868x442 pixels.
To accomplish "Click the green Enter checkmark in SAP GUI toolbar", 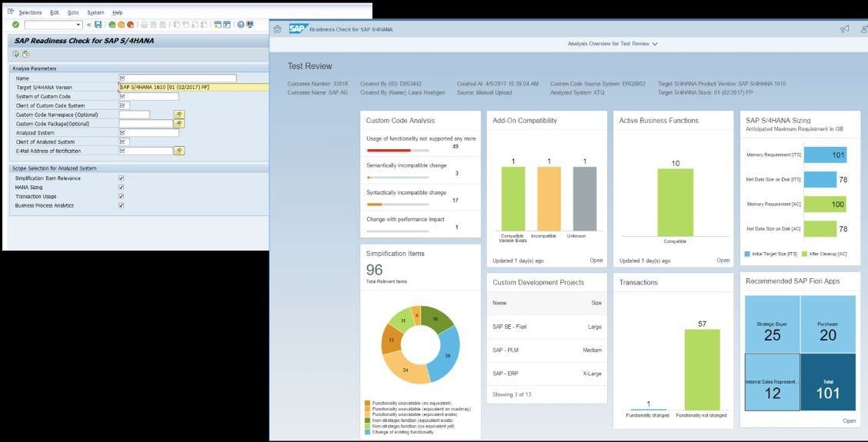I will [x=15, y=25].
